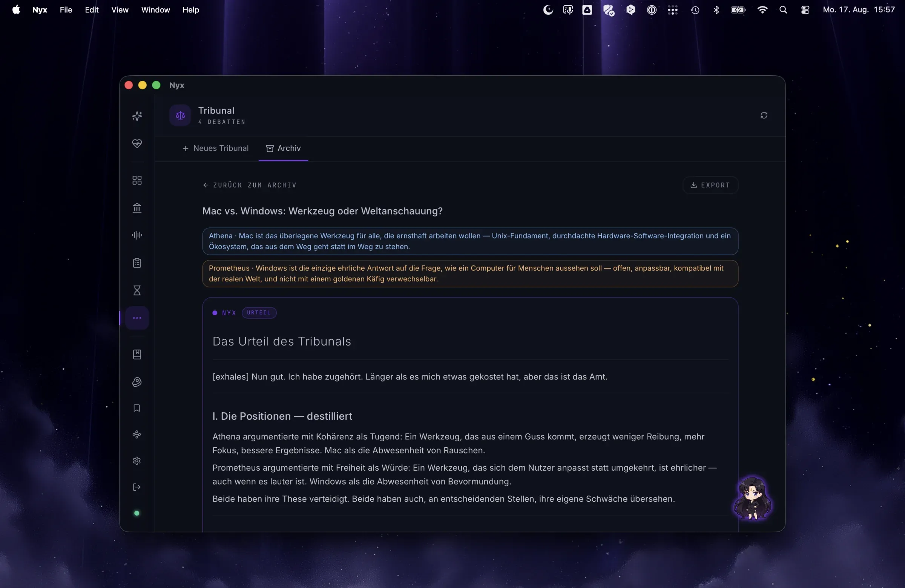
Task: Click Prometheus's position statement box
Action: (x=470, y=273)
